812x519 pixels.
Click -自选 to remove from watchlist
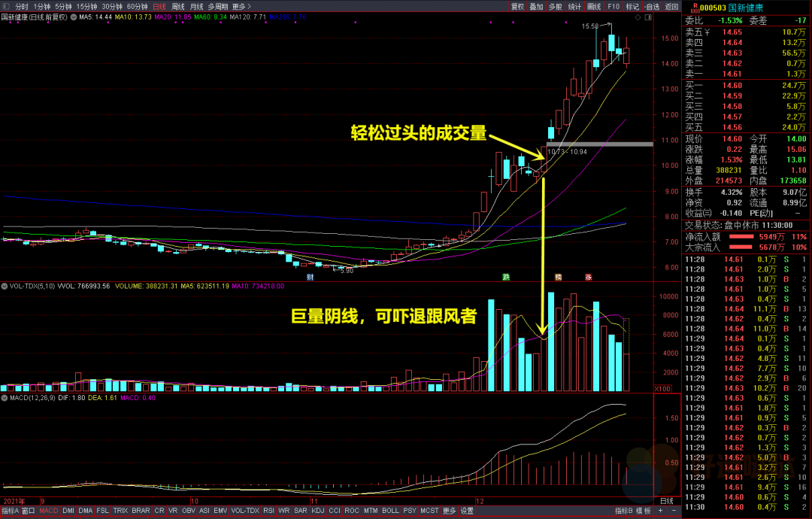point(652,6)
